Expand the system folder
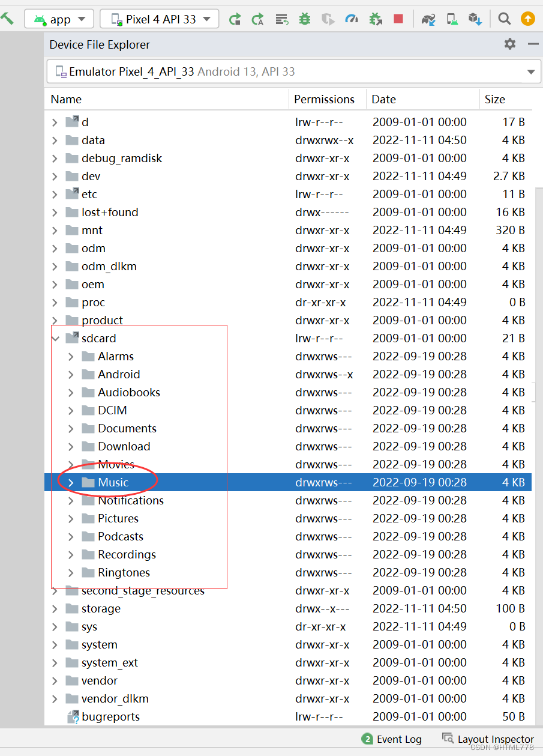The height and width of the screenshot is (756, 543). 55,645
